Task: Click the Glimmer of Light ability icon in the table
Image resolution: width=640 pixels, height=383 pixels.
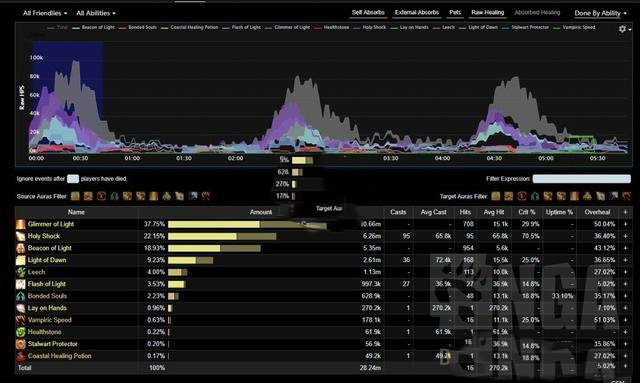Action: pos(20,224)
